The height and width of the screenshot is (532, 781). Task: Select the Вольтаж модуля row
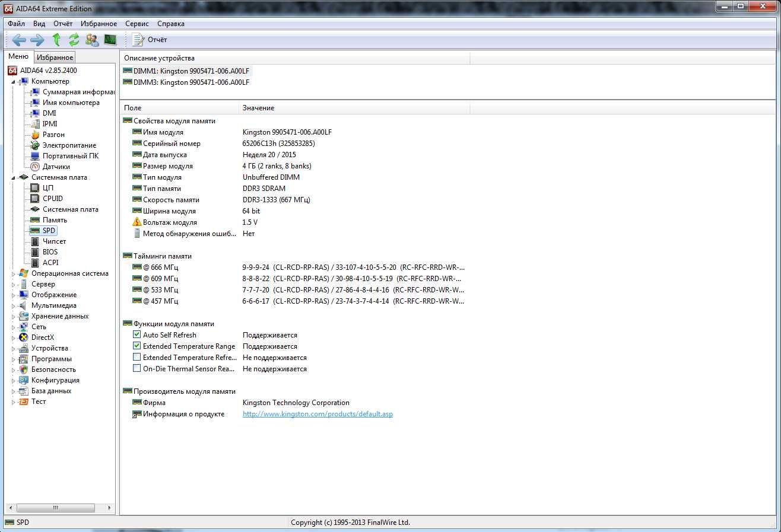point(295,222)
